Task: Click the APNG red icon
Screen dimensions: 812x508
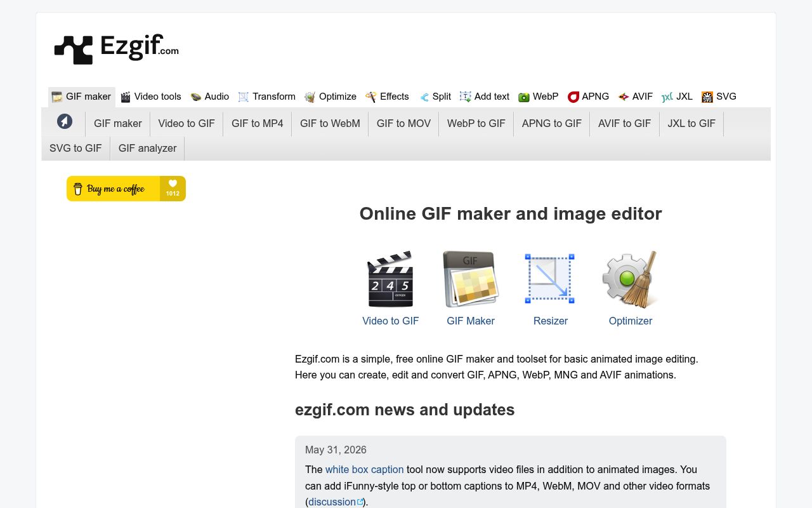Action: click(x=573, y=97)
